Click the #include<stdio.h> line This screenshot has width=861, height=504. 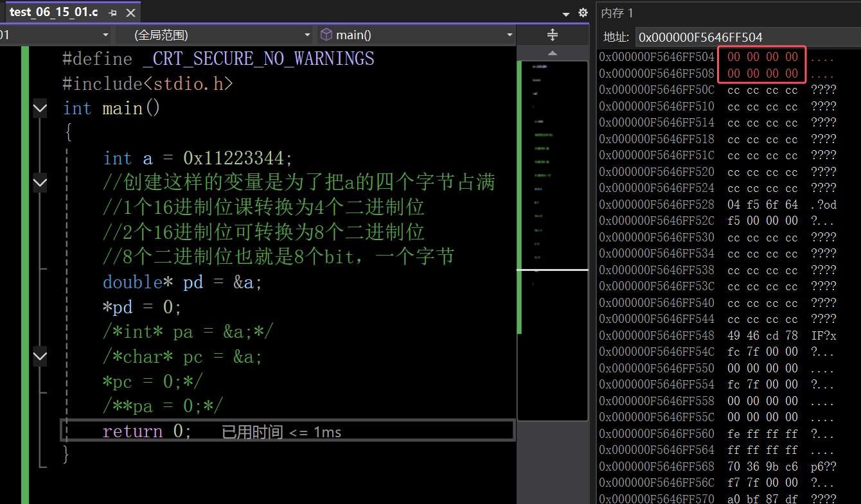click(148, 83)
